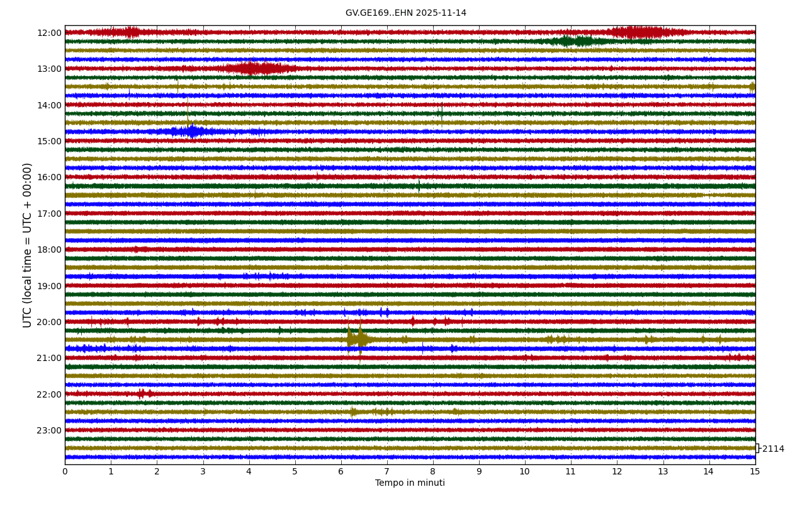Click the 'Tempo in minuti' x-axis label
Image resolution: width=812 pixels, height=516 pixels.
click(x=410, y=483)
